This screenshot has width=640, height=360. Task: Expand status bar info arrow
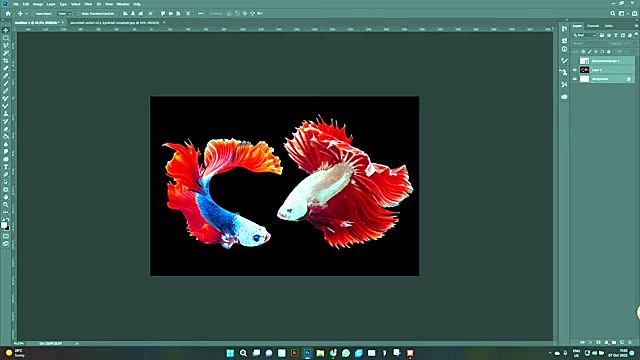[x=77, y=343]
